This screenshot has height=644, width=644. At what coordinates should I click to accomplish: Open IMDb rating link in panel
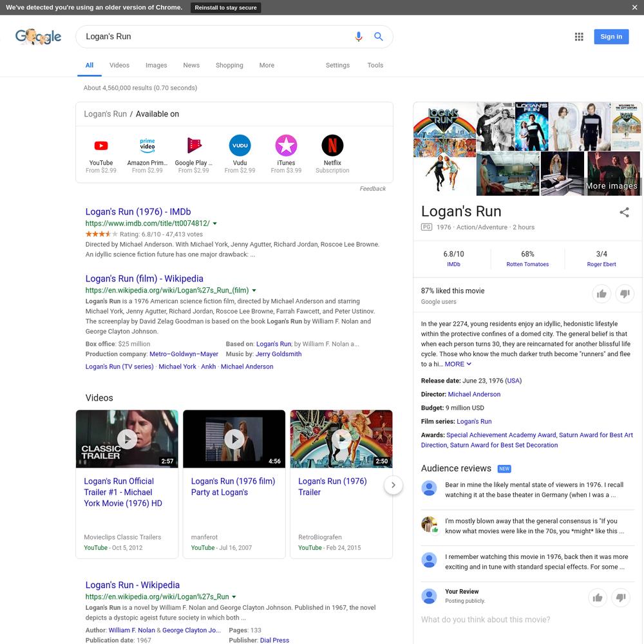453,265
